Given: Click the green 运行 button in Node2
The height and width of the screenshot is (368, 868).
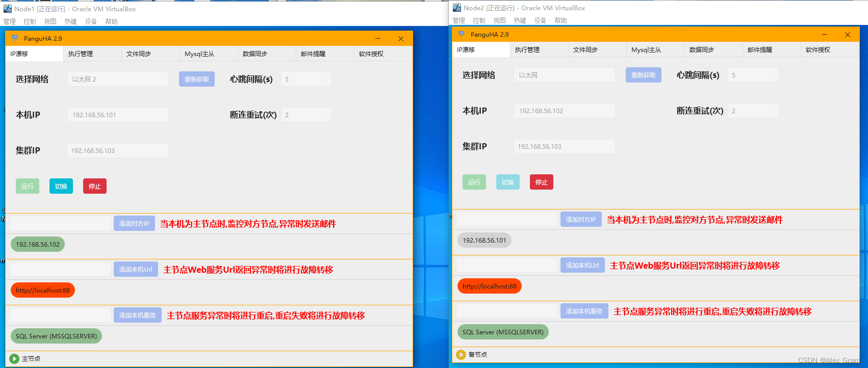Looking at the screenshot, I should pos(474,182).
